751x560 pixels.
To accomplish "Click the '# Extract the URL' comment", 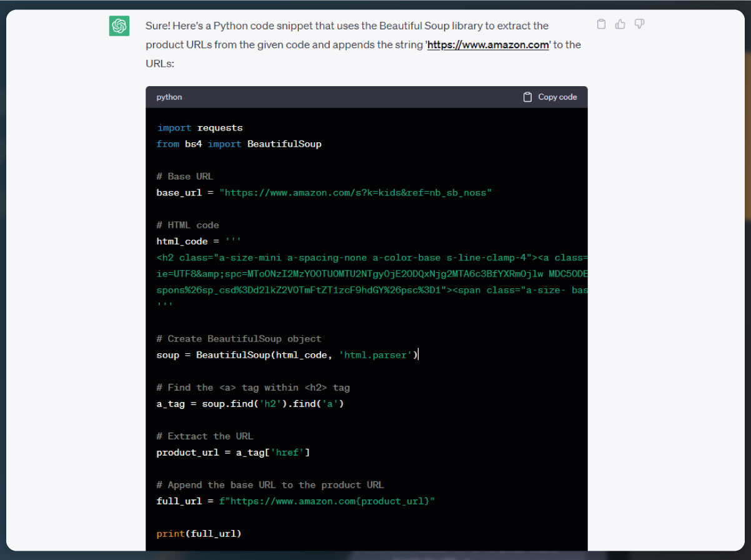I will pos(205,436).
